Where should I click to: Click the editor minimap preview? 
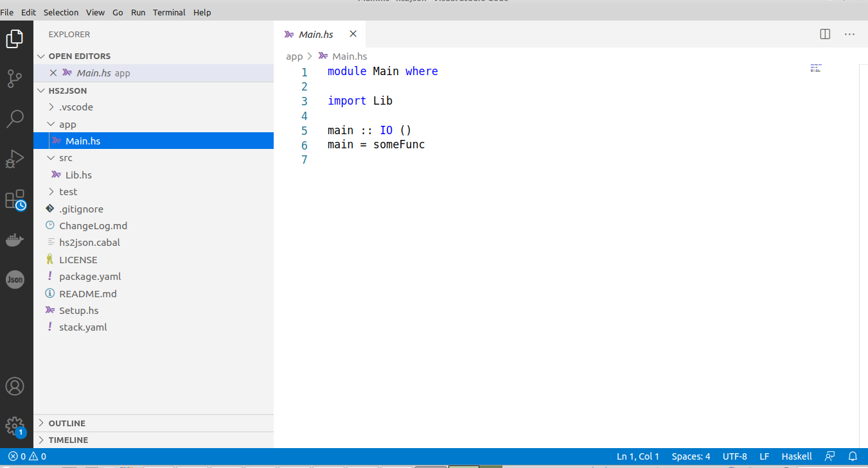click(816, 68)
